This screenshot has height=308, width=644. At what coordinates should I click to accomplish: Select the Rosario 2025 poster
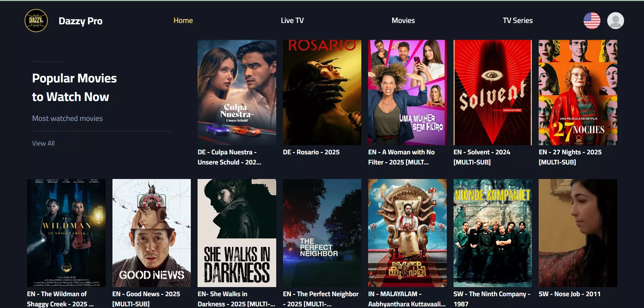(x=322, y=93)
